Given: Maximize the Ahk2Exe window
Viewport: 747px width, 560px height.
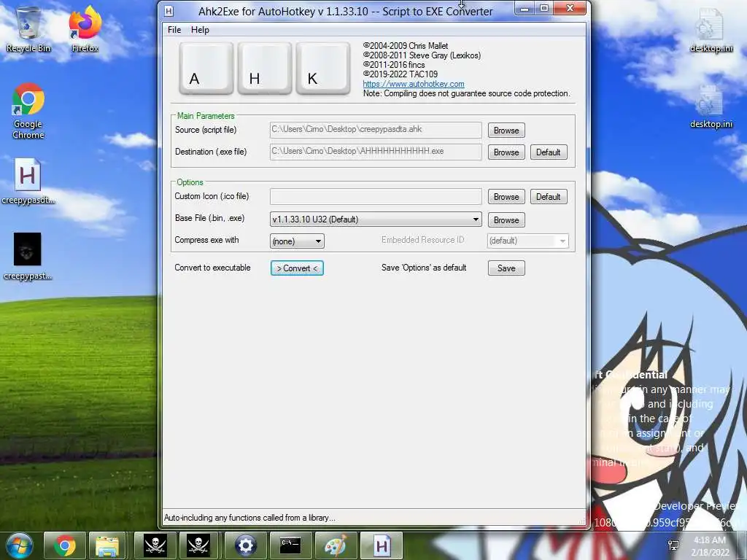Looking at the screenshot, I should 544,8.
